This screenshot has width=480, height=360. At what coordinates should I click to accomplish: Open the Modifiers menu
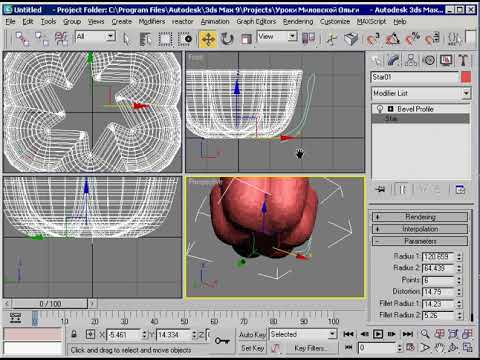[x=152, y=22]
